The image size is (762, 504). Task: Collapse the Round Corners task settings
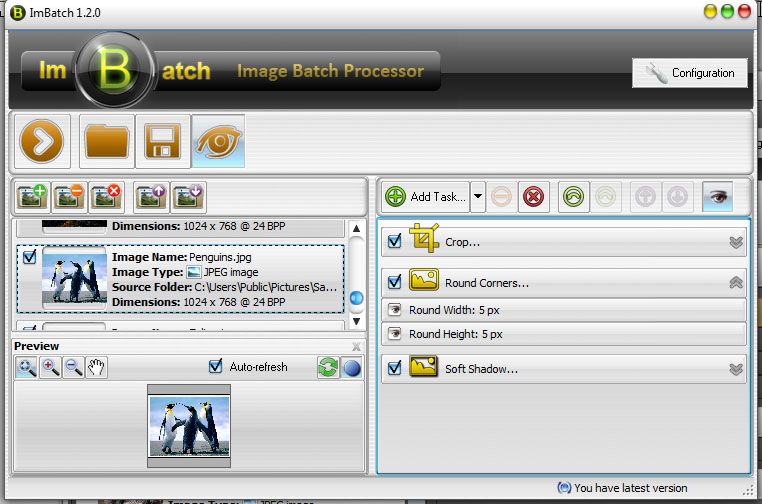pos(736,283)
